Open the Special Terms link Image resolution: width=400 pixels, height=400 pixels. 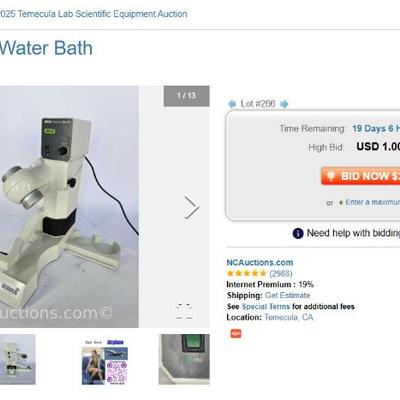tap(265, 306)
